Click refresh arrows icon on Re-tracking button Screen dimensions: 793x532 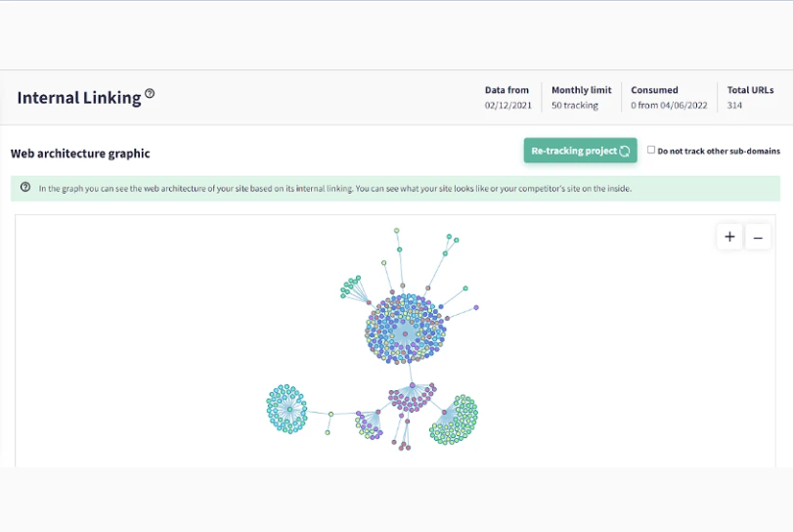point(625,152)
